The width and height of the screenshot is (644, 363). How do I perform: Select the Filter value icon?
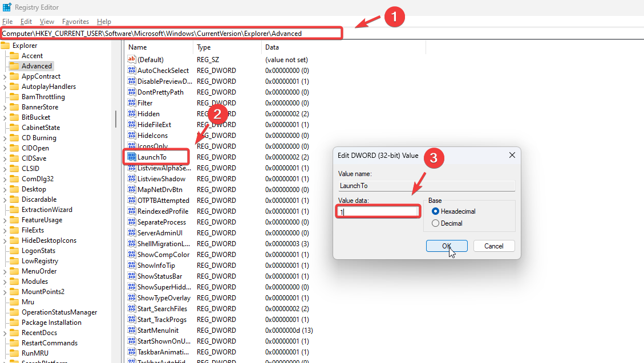(x=131, y=103)
